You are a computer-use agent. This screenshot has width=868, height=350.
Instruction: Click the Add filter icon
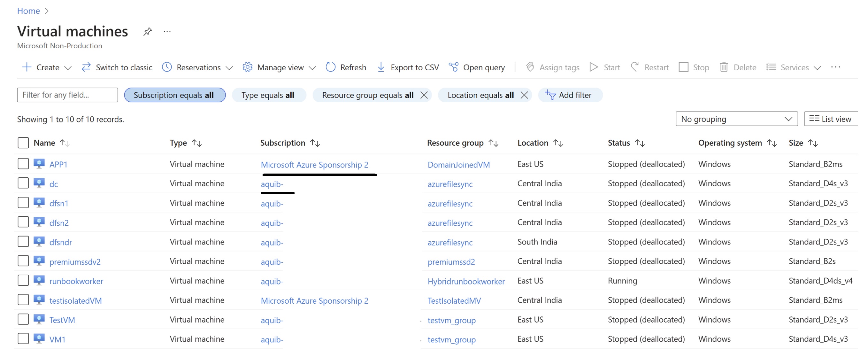click(550, 95)
